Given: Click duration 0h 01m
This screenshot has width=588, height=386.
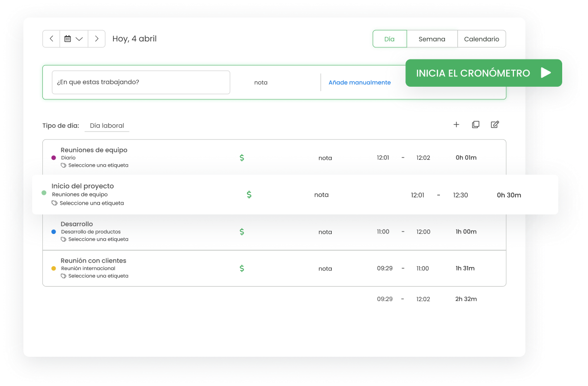Looking at the screenshot, I should click(466, 158).
